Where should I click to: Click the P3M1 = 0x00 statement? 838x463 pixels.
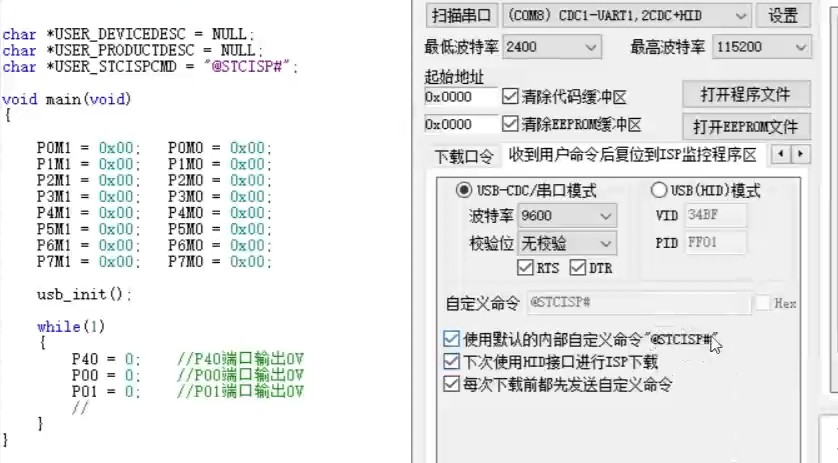[x=88, y=196]
